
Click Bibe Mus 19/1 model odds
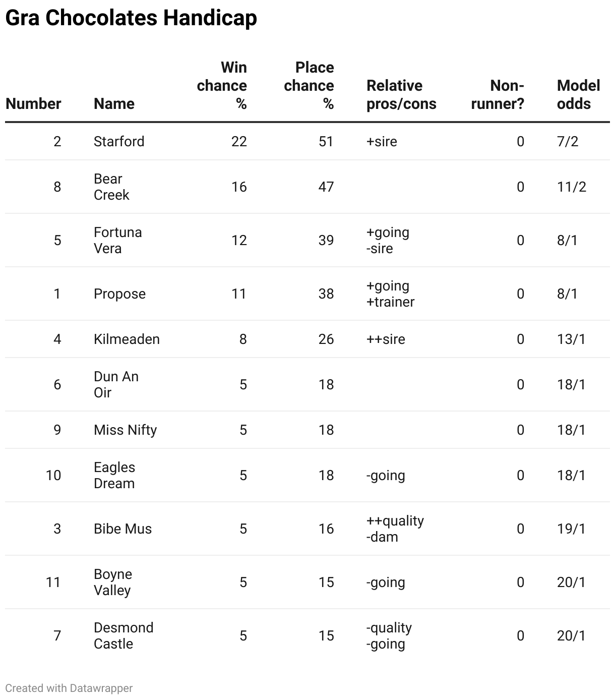571,529
